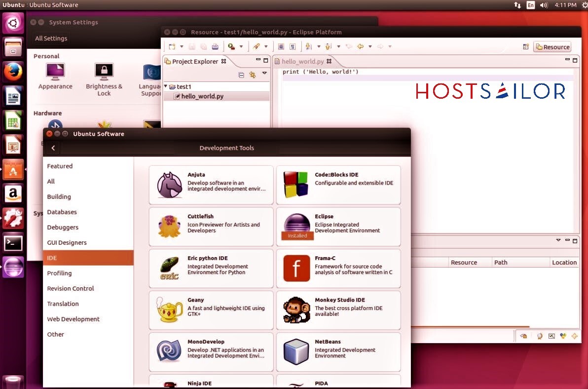The image size is (588, 389).
Task: Click the All Settings button
Action: 51,39
